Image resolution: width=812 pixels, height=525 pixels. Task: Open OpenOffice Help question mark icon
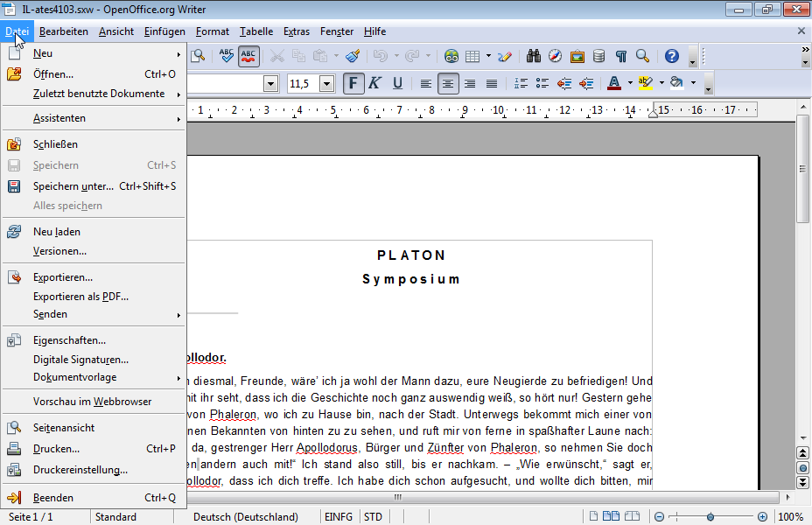tap(671, 56)
